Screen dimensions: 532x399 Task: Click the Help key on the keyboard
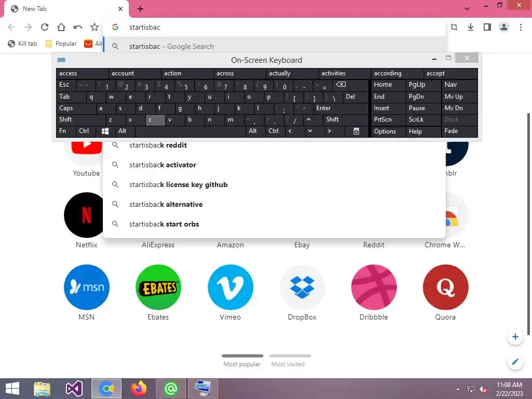(x=423, y=131)
